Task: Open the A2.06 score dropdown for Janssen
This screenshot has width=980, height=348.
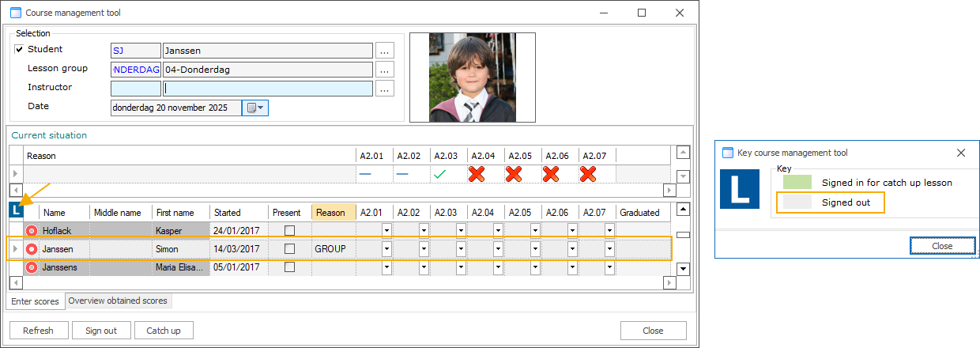Action: [572, 248]
